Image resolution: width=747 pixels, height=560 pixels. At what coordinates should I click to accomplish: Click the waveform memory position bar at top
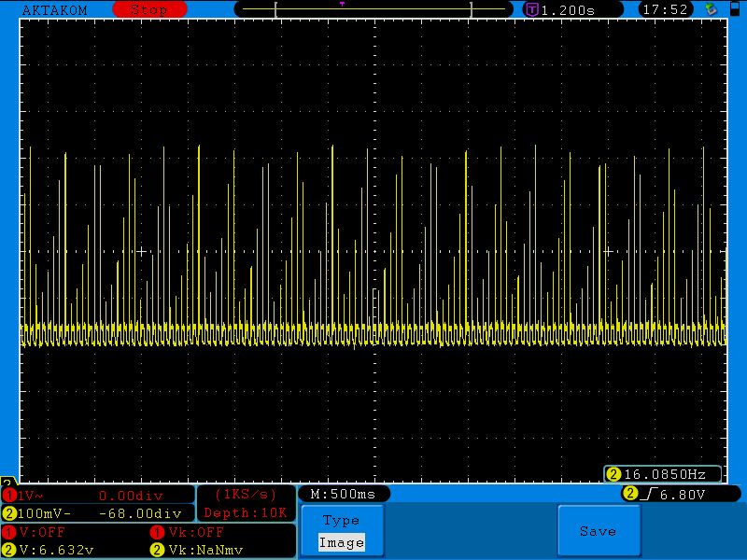point(373,9)
